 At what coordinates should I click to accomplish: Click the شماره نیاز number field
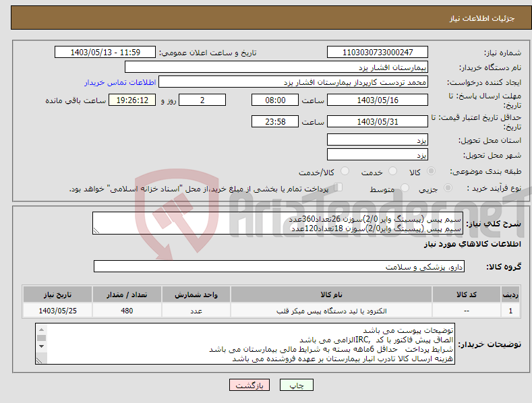pyautogui.click(x=378, y=53)
